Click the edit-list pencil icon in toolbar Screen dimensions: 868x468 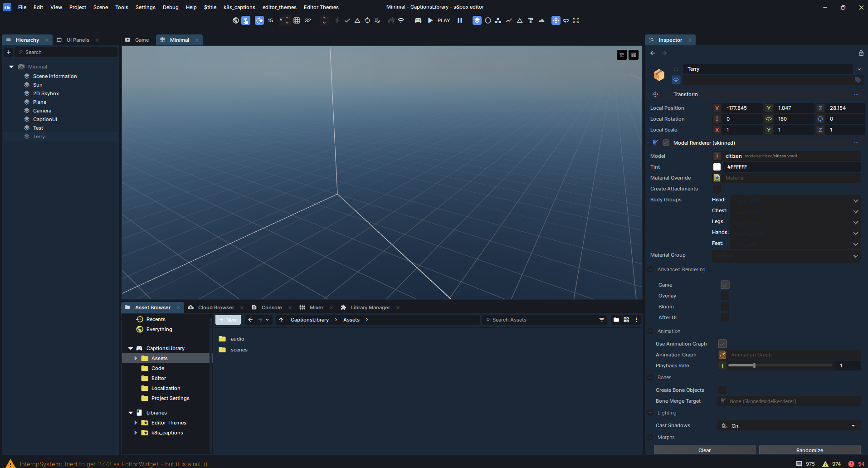click(377, 20)
